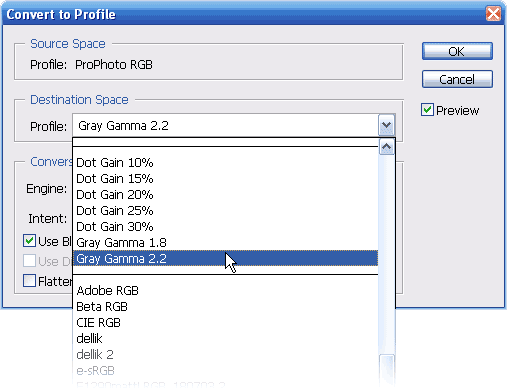Open the destination Profile dropdown arrow

click(386, 125)
